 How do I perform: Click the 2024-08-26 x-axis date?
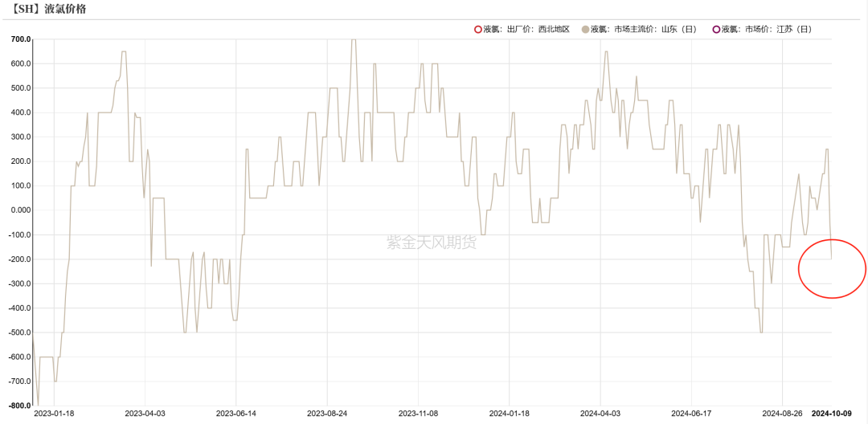(784, 414)
